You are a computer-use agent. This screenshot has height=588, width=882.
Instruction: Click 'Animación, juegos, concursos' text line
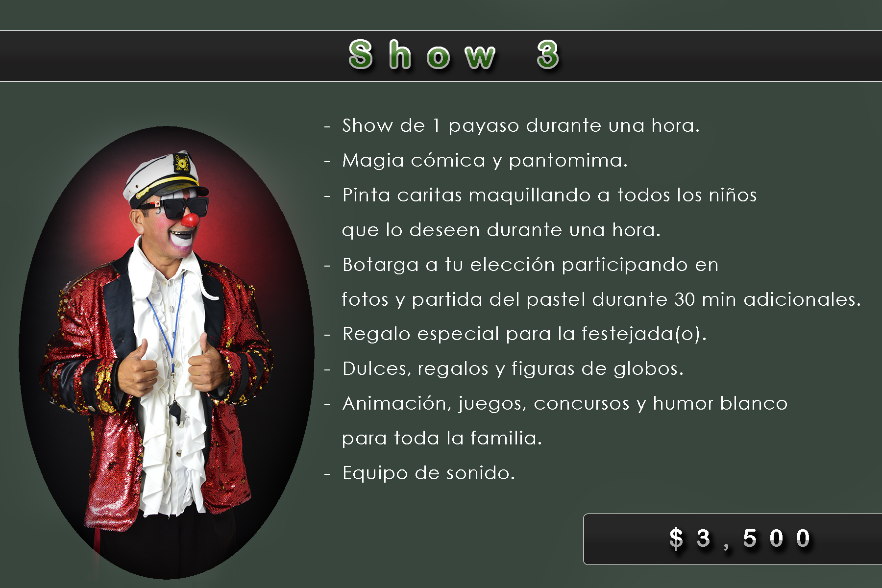click(x=564, y=404)
